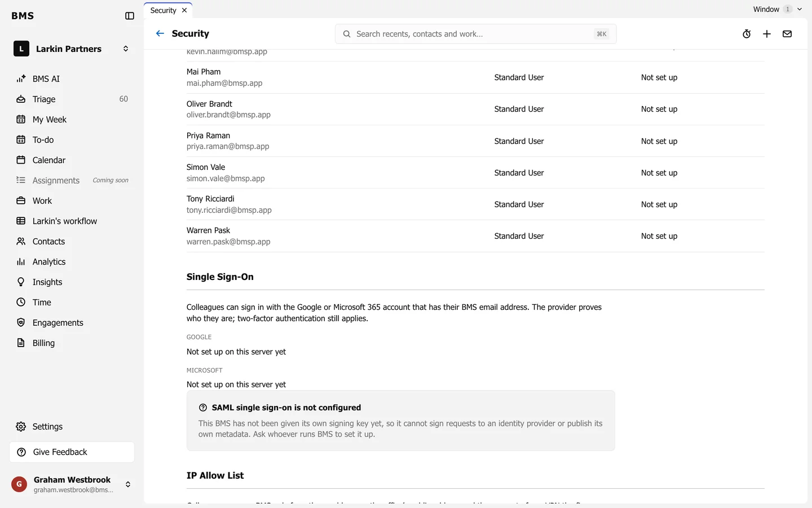Open BMS AI in sidebar

[72, 79]
